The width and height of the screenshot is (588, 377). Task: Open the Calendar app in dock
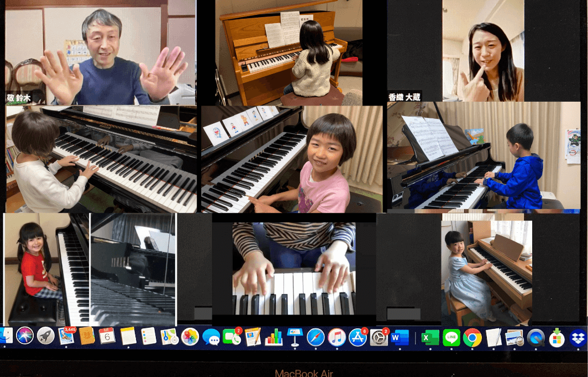pyautogui.click(x=107, y=336)
